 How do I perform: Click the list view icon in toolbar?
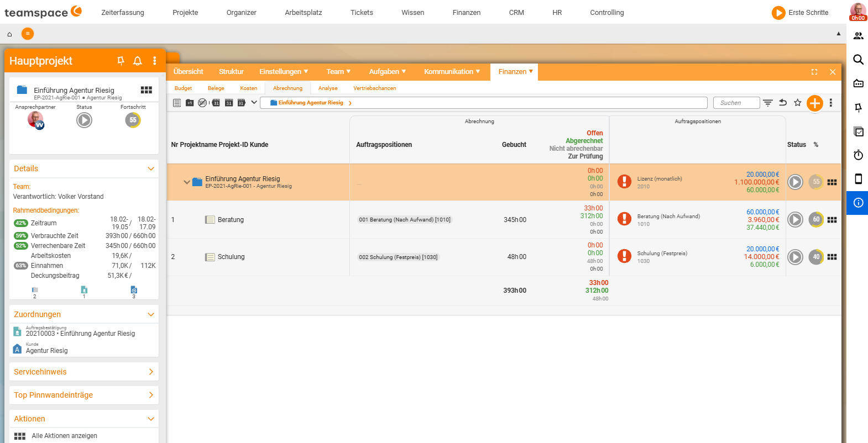[x=177, y=103]
